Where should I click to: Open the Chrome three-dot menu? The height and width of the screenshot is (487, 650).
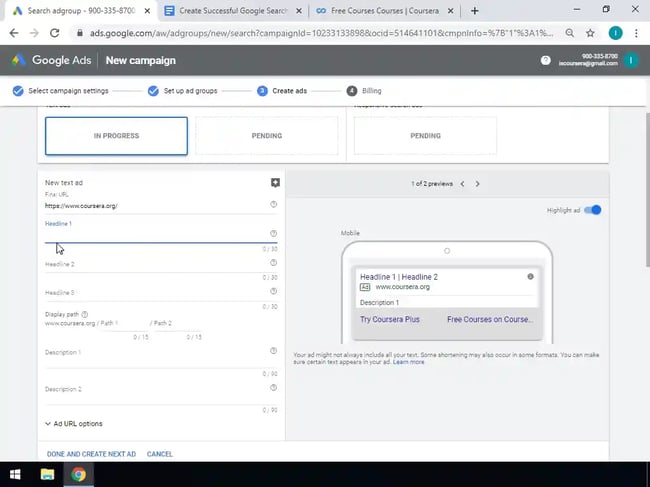(636, 33)
